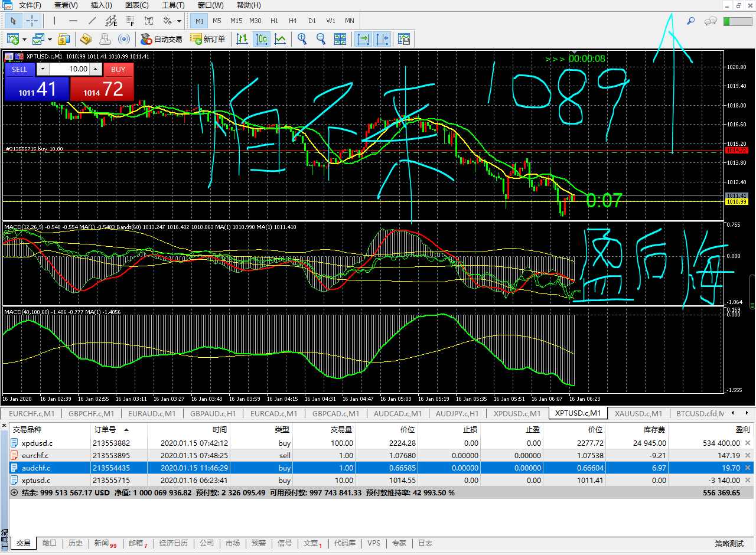Open the 图表(C) menu
Screen dimensions: 756x555
[137, 5]
